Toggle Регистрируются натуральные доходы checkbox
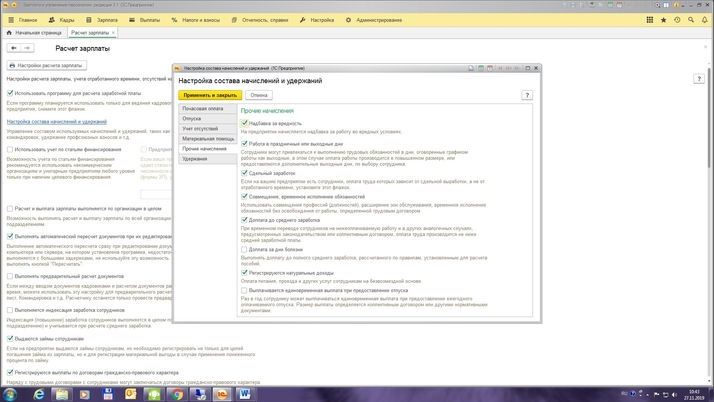 pos(245,272)
